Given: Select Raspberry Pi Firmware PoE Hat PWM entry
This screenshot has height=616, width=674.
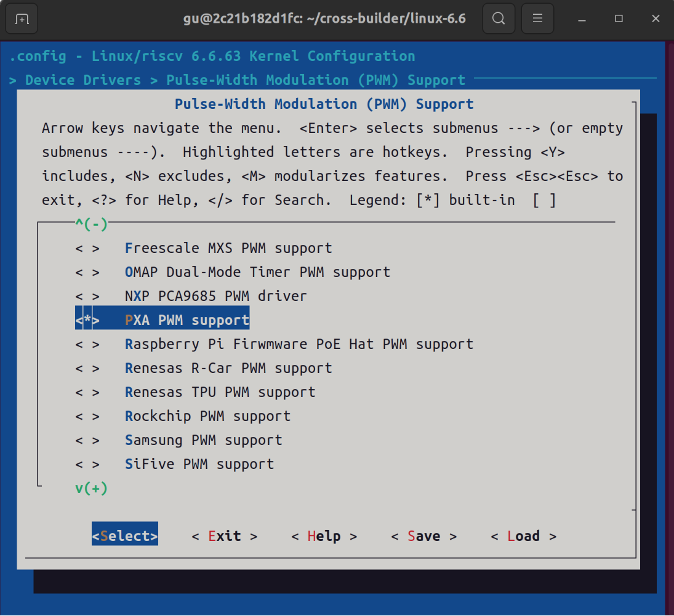Looking at the screenshot, I should 299,345.
